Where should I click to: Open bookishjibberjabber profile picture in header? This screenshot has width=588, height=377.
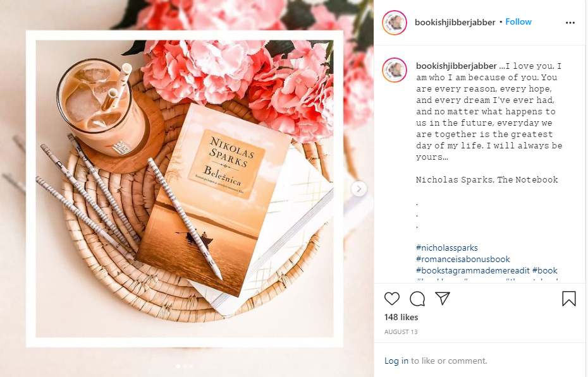[x=395, y=23]
